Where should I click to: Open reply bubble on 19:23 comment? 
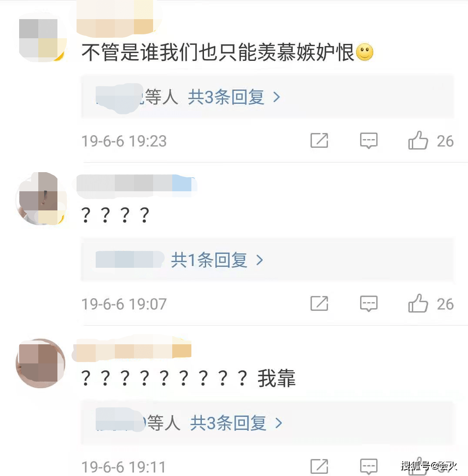coord(369,141)
